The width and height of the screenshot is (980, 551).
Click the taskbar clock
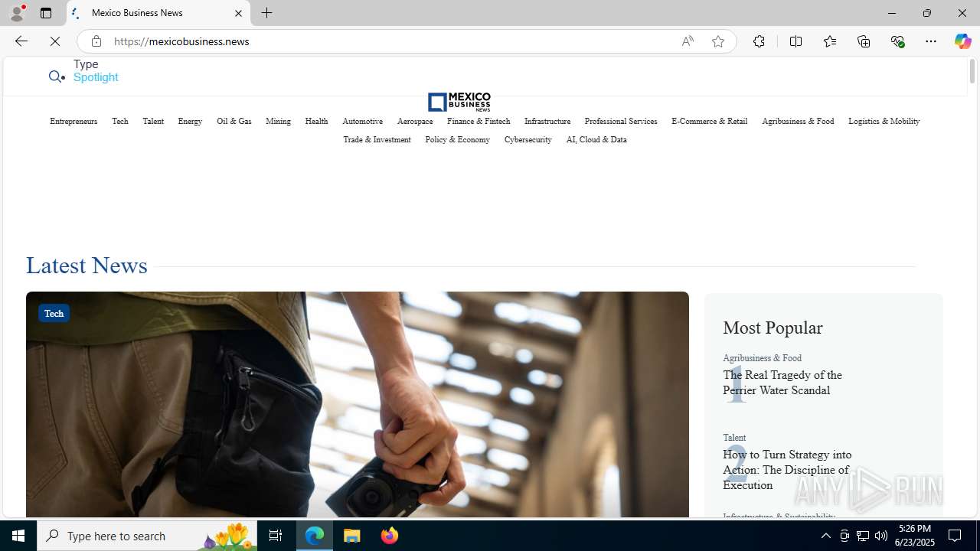pos(914,536)
